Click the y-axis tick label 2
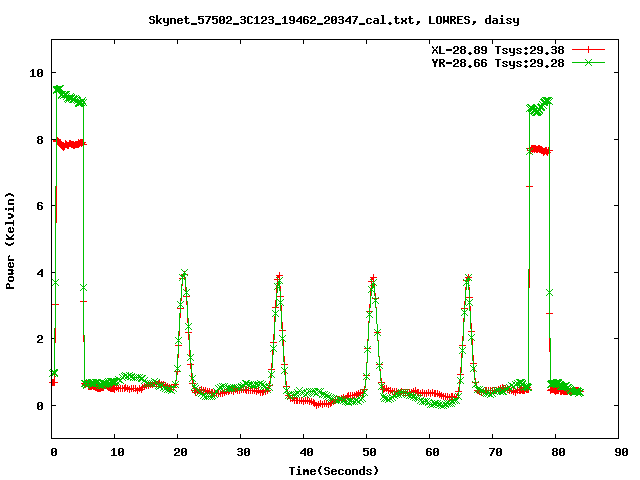The height and width of the screenshot is (480, 640). pos(40,339)
